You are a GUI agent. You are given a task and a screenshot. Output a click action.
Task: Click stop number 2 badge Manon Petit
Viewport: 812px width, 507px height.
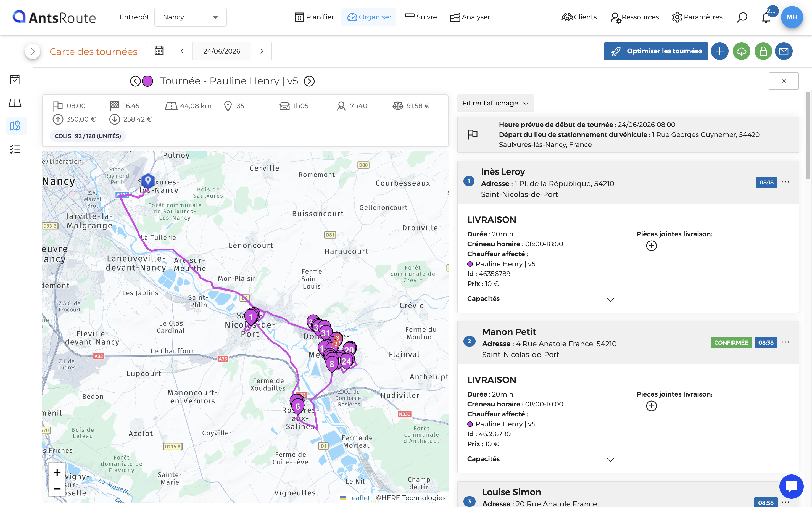point(469,342)
